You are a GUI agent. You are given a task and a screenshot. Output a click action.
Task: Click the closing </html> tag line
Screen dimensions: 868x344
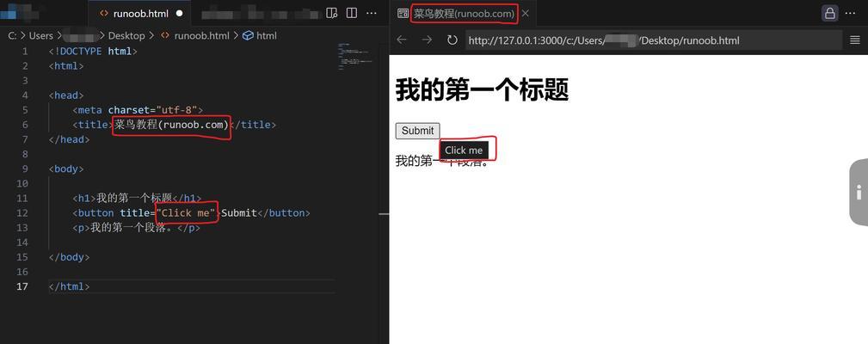pyautogui.click(x=69, y=286)
